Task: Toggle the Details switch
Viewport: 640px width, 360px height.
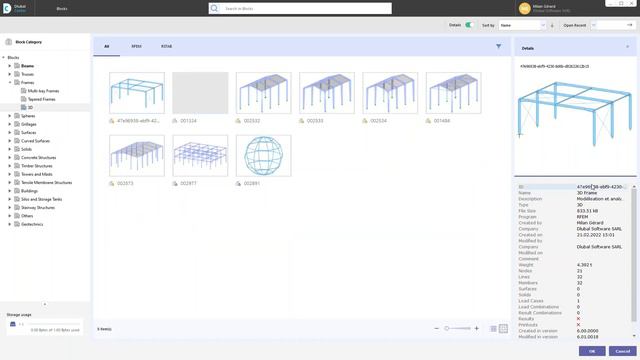Action: point(469,25)
